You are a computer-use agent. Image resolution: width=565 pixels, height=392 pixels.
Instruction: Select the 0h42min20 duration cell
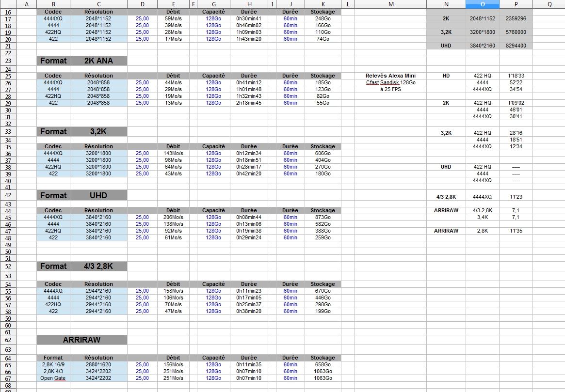[x=249, y=173]
